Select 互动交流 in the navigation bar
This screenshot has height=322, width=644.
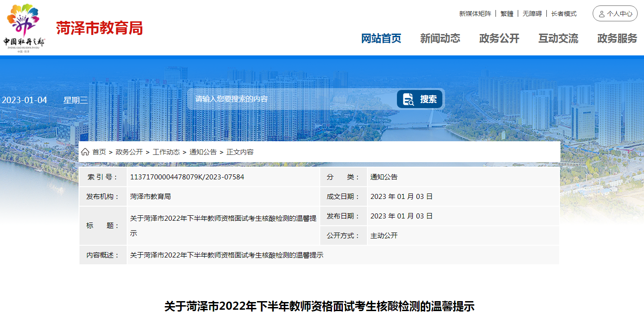coord(558,39)
